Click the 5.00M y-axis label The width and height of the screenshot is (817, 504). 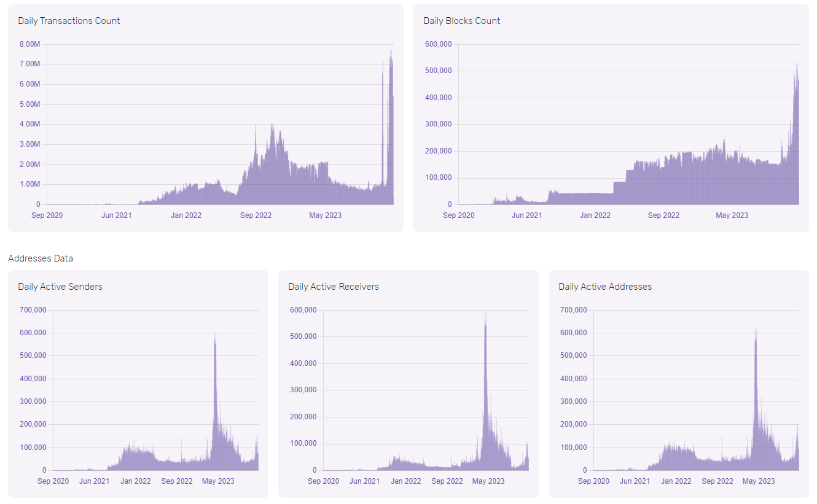tap(29, 104)
